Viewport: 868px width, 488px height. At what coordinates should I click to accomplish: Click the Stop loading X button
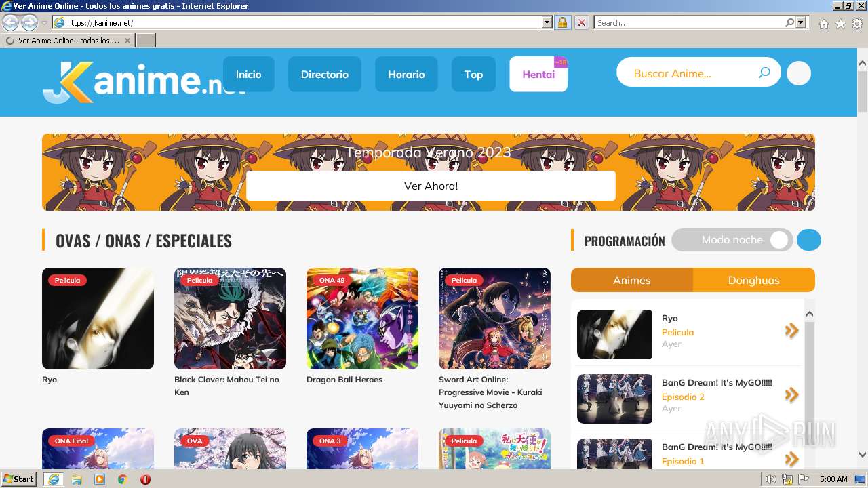pyautogui.click(x=581, y=23)
